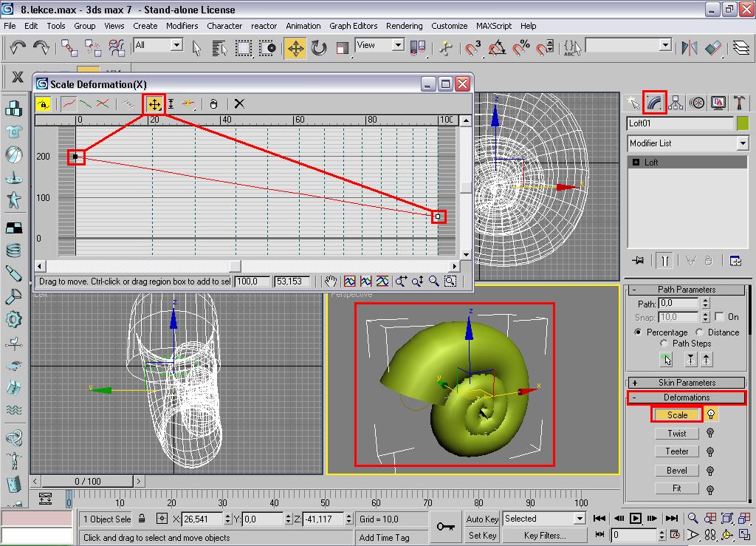Toggle Make Symmetrical lock in Scale Deformation
The height and width of the screenshot is (546, 756).
pyautogui.click(x=44, y=103)
